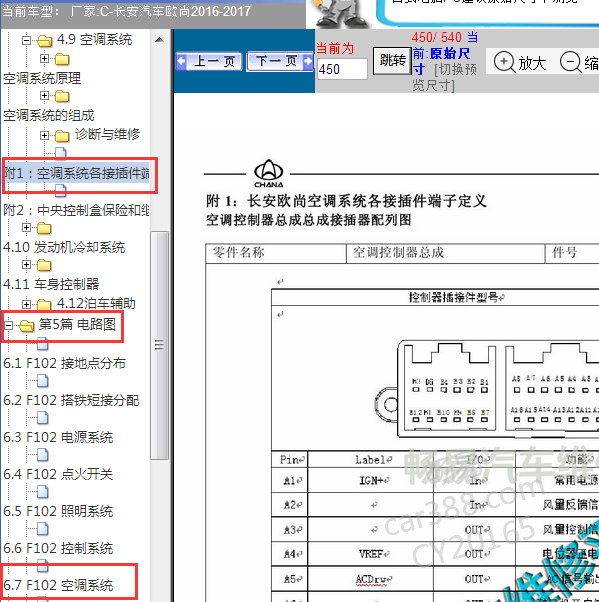This screenshot has height=602, width=599.
Task: Select the 空调系统原理 label
Action: [x=42, y=78]
